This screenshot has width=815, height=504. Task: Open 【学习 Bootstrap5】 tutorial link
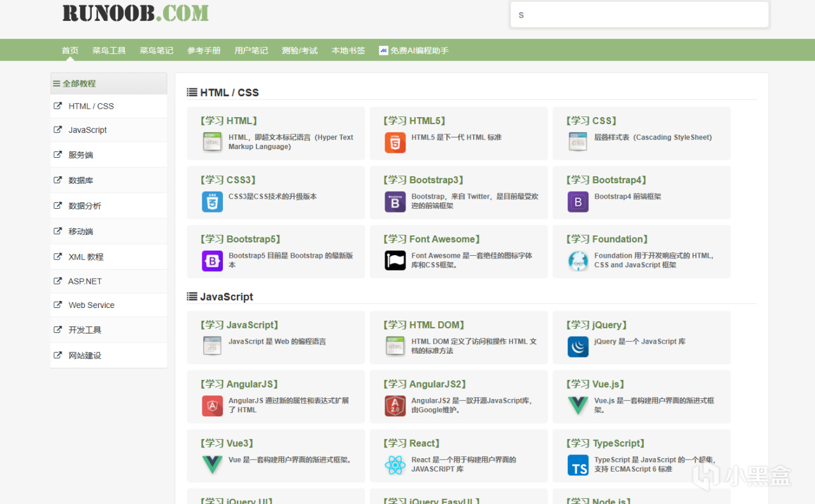[241, 239]
